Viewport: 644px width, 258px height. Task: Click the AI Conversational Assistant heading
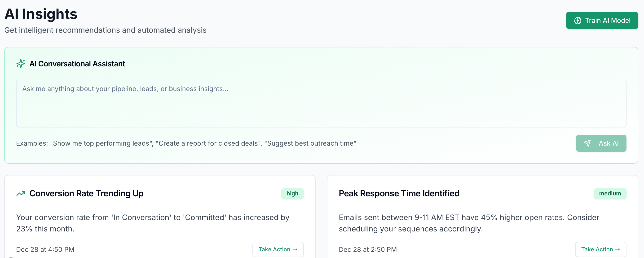[x=77, y=64]
